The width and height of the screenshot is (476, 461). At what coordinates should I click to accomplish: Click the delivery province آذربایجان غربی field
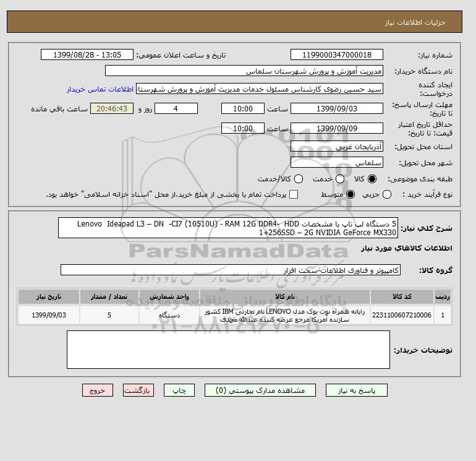(337, 147)
